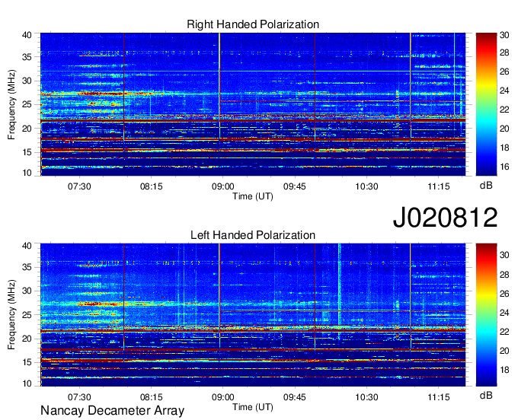Click 35 MHz tick of Right Handed plot

coord(27,57)
